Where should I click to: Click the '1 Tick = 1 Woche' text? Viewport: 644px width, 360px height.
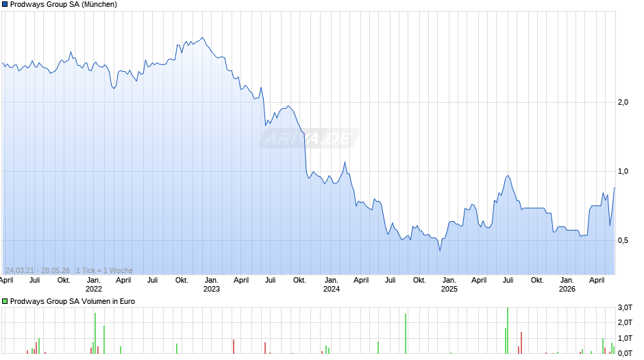coord(104,271)
